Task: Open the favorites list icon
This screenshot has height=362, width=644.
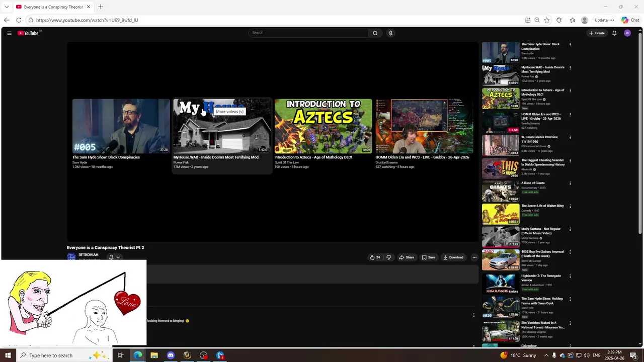Action: click(573, 20)
